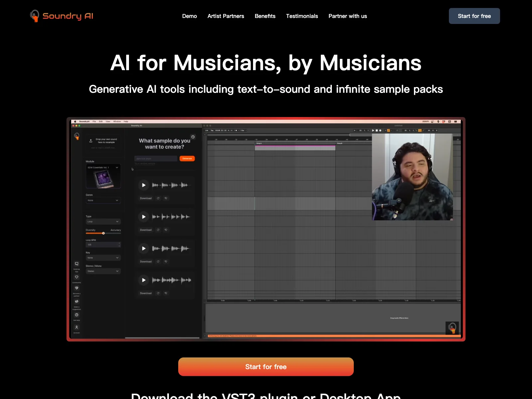Click the Apple menu icon in the video
Viewport: 532px width, 399px height.
(75, 121)
